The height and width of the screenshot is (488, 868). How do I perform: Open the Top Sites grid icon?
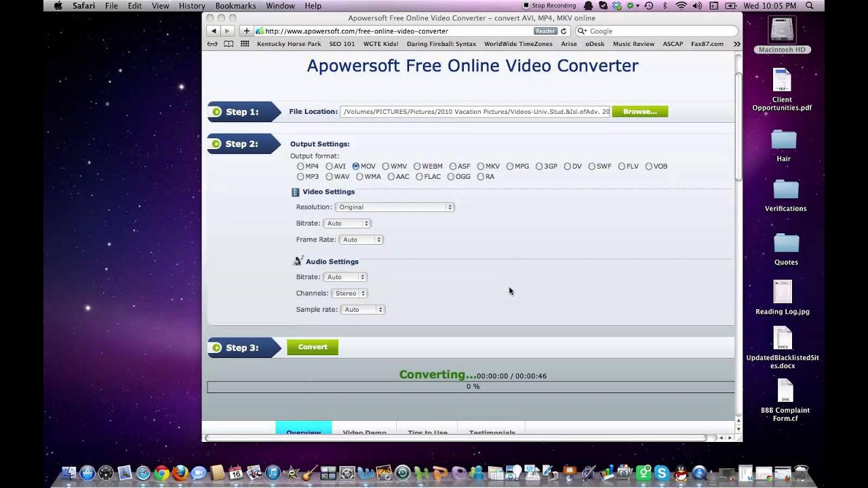245,44
